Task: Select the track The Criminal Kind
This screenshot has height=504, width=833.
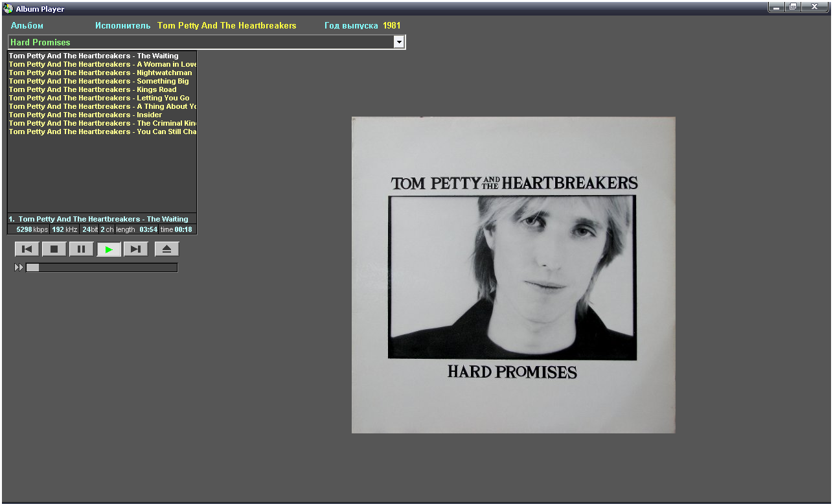Action: (102, 123)
